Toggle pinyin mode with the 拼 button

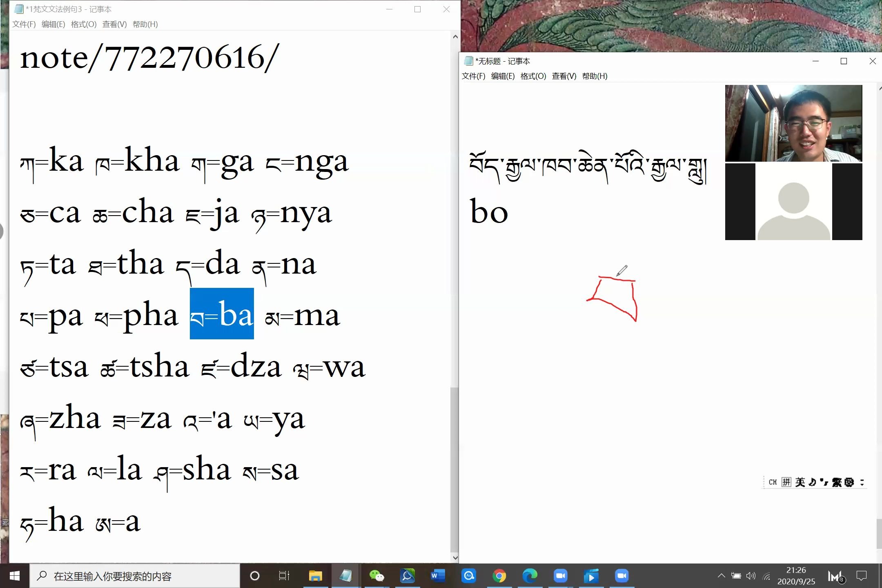pos(786,482)
